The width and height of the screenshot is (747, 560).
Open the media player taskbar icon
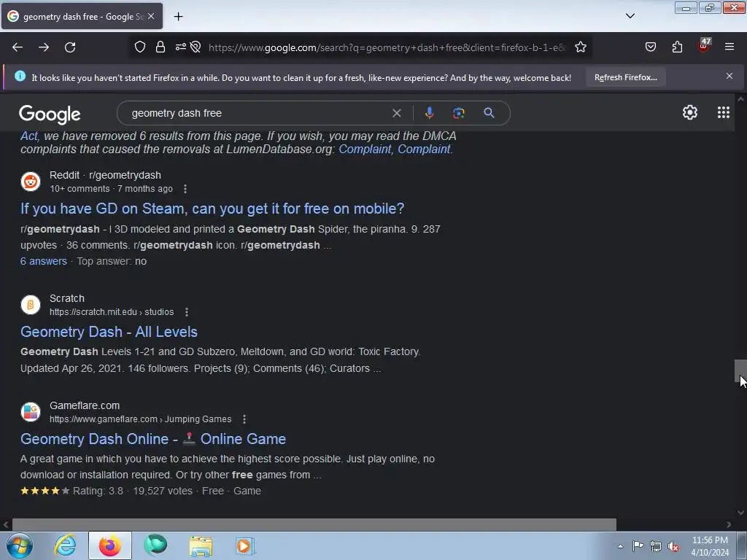click(x=245, y=545)
